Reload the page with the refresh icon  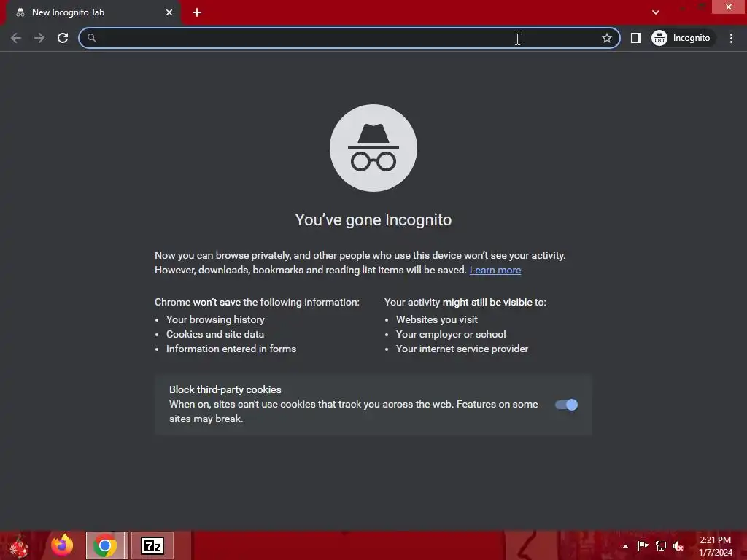click(x=63, y=38)
